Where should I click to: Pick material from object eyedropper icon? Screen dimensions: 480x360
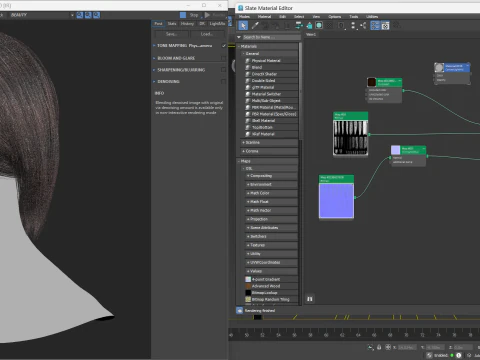(255, 26)
